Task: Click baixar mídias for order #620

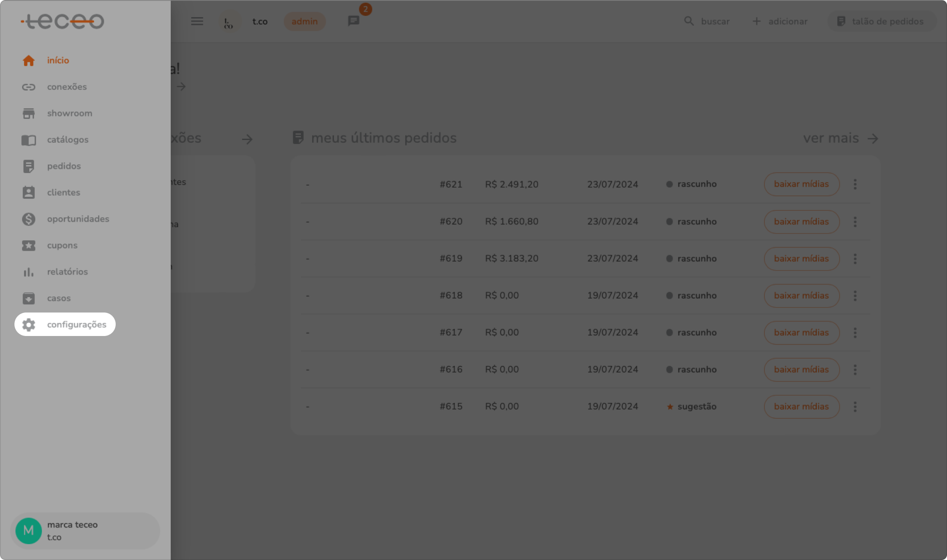Action: pyautogui.click(x=801, y=222)
